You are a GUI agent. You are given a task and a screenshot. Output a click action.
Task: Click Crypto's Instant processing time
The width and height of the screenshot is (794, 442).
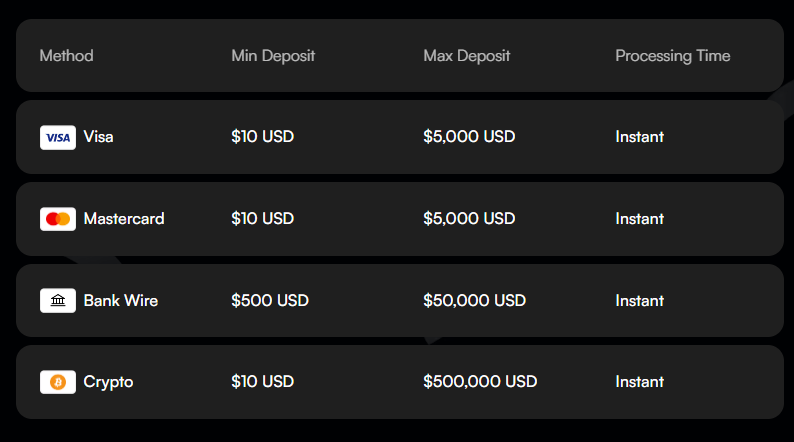(639, 382)
